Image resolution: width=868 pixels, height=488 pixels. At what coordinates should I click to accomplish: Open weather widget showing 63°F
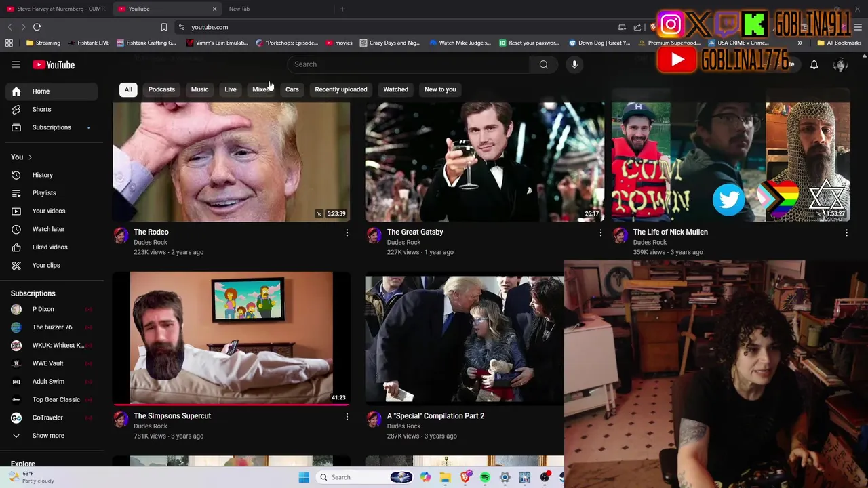(31, 477)
